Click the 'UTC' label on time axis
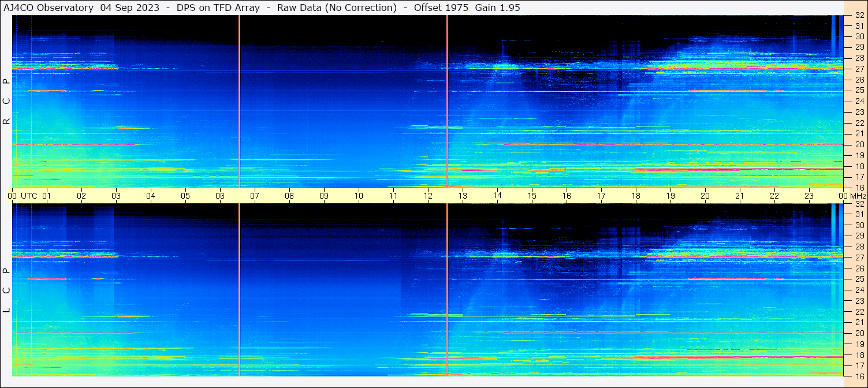The width and height of the screenshot is (868, 388). coord(29,196)
